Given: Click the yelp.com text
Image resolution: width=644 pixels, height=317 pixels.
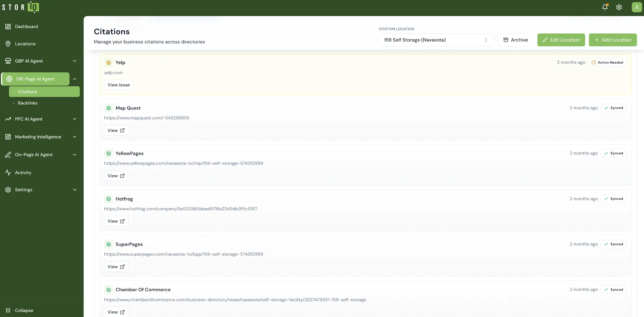Looking at the screenshot, I should (113, 73).
